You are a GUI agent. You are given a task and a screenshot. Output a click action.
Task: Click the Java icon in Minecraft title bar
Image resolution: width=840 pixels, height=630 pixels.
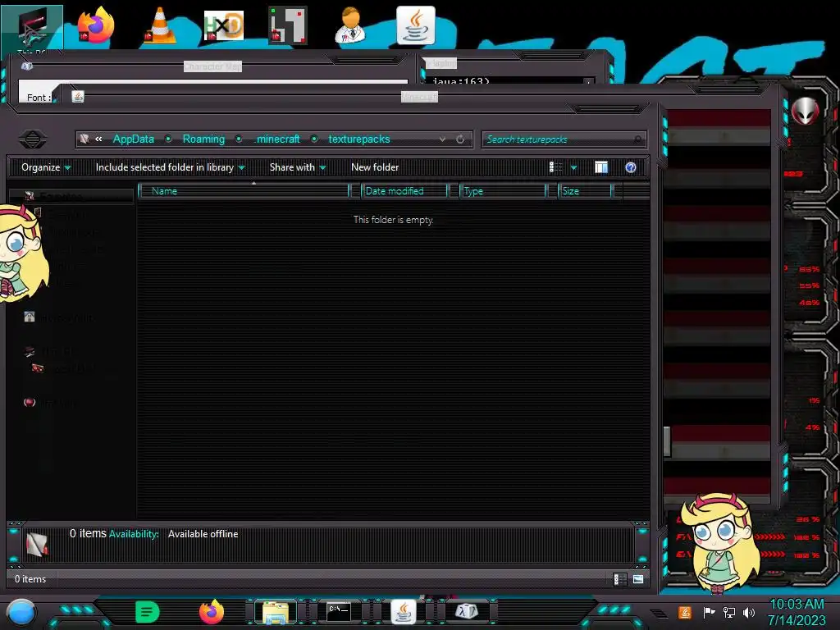pyautogui.click(x=78, y=97)
